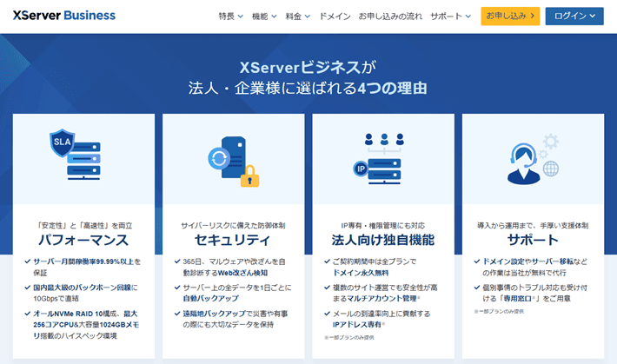The width and height of the screenshot is (617, 364).
Task: Click checkmark beside 99.99% uptime bullet
Action: tap(28, 261)
